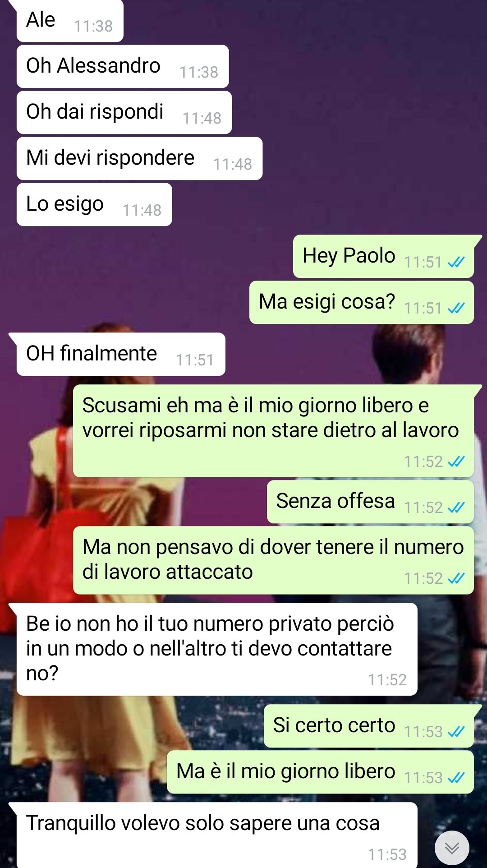Tap the 11:52 timestamp on 'Be io non' message
This screenshot has width=487, height=868.
[x=387, y=680]
